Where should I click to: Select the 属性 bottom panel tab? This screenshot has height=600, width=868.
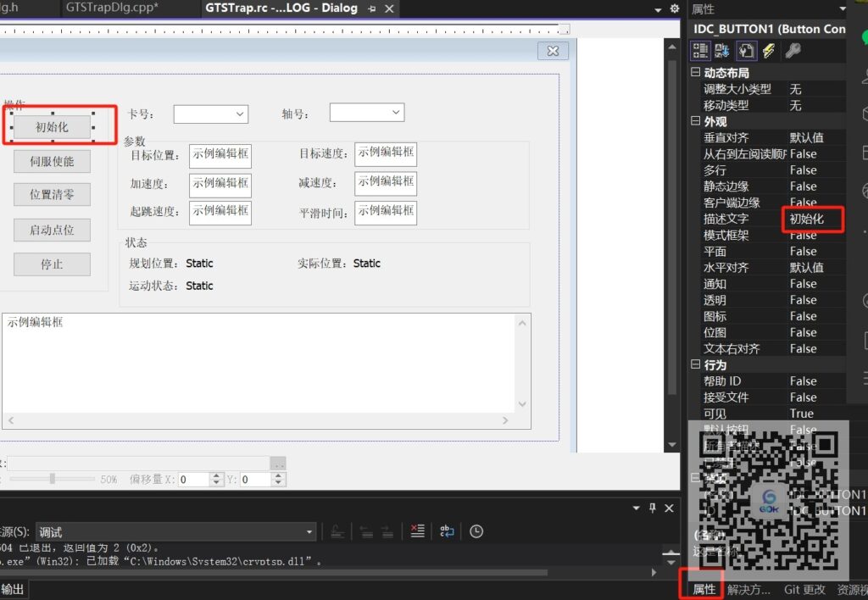704,590
